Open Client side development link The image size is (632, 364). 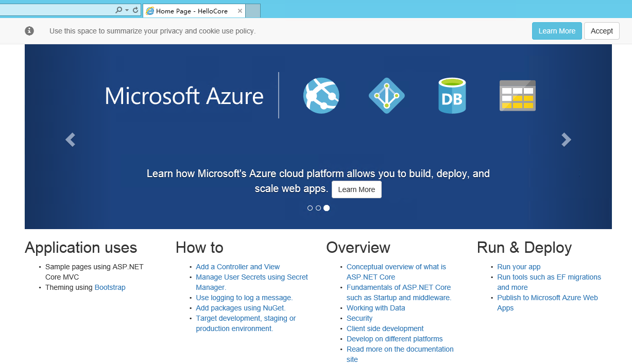click(x=385, y=328)
